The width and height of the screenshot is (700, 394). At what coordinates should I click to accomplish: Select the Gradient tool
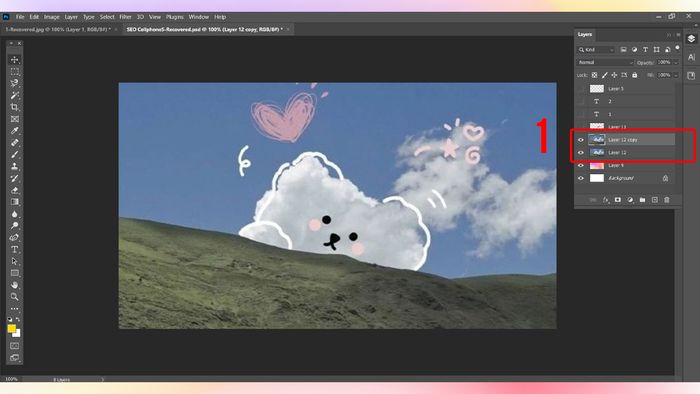click(x=15, y=202)
